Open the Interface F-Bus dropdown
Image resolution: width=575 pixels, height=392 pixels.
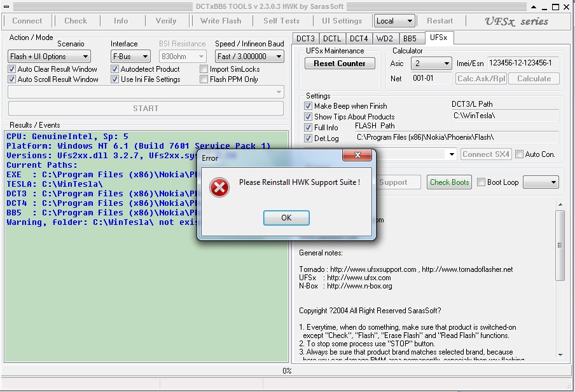[130, 57]
